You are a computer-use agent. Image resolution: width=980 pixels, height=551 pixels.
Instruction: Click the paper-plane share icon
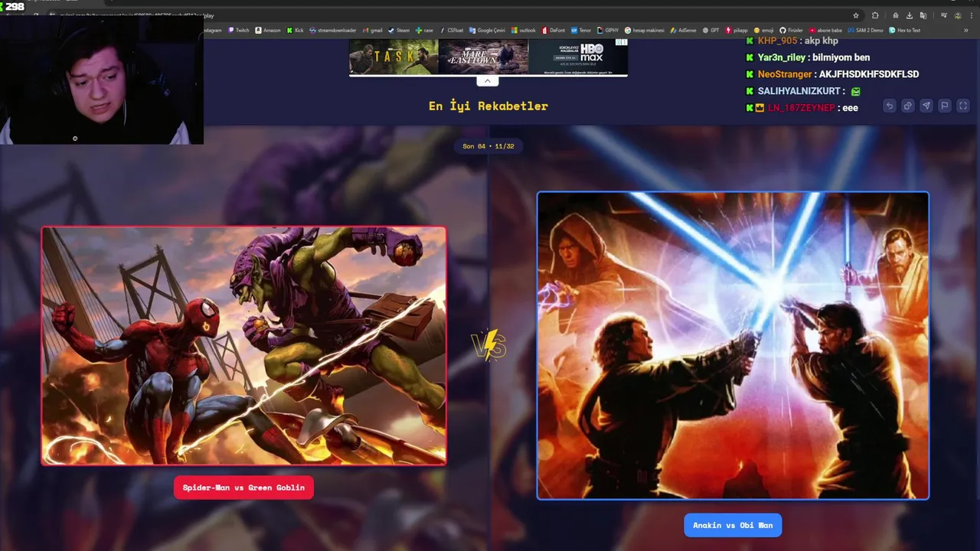tap(926, 106)
